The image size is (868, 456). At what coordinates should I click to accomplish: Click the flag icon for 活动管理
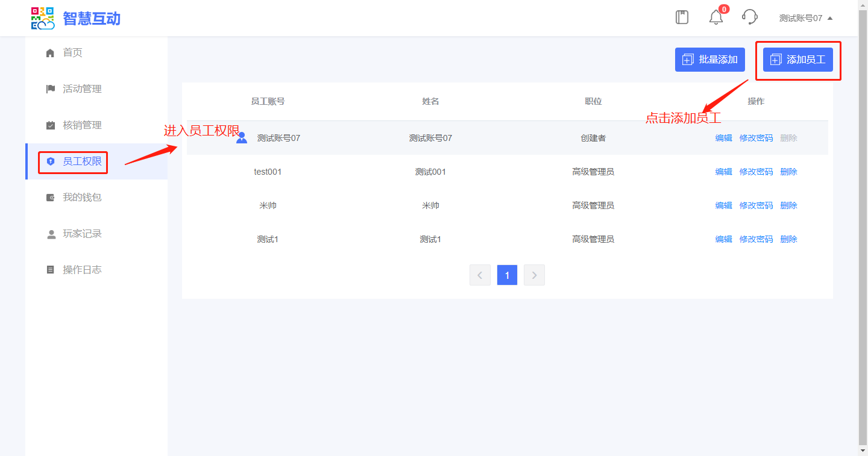51,89
